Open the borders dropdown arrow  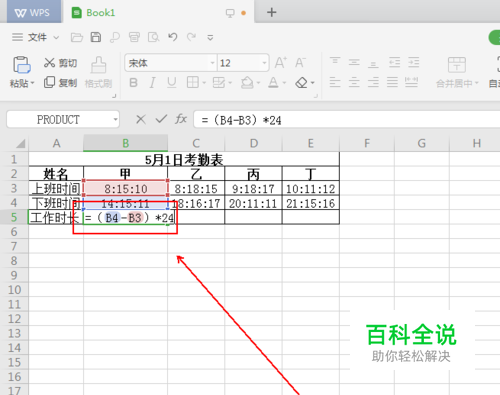click(204, 83)
